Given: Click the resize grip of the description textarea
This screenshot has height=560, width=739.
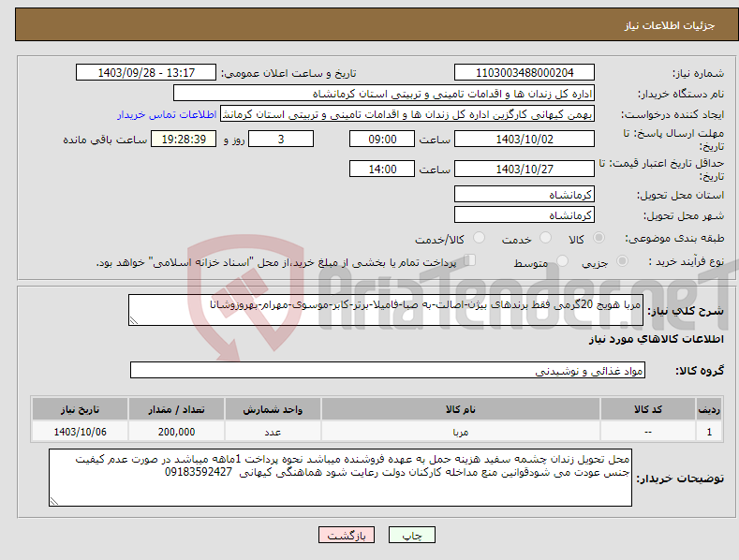Looking at the screenshot, I should click(x=134, y=320).
